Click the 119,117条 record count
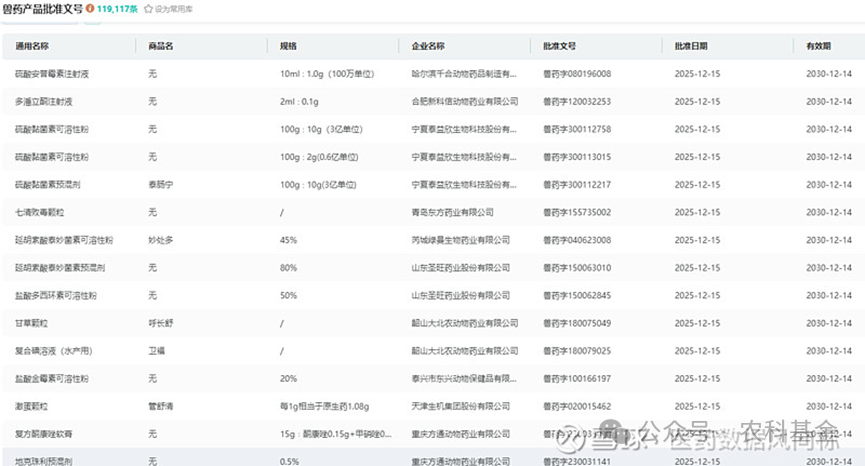This screenshot has height=466, width=865. 118,9
